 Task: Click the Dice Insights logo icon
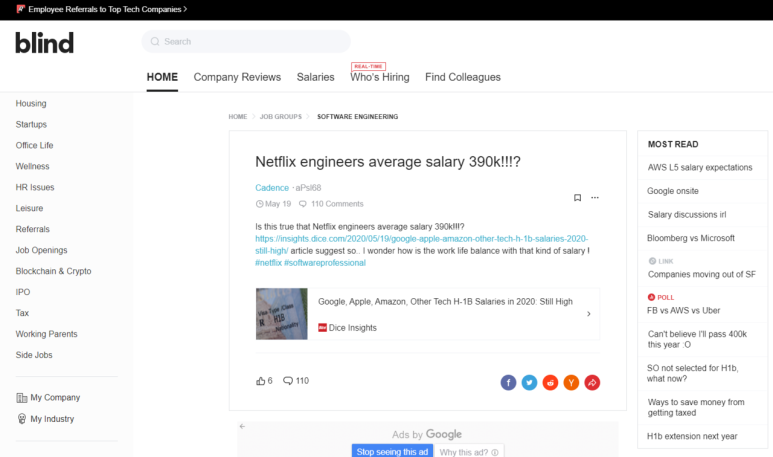322,327
